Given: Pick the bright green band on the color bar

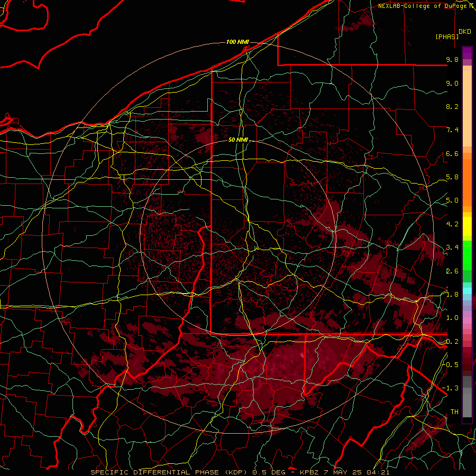Looking at the screenshot, I should 467,255.
